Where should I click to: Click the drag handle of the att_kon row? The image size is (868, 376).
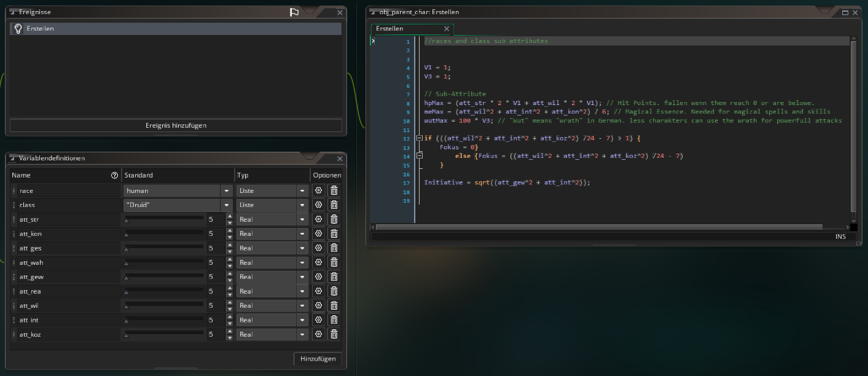[14, 234]
